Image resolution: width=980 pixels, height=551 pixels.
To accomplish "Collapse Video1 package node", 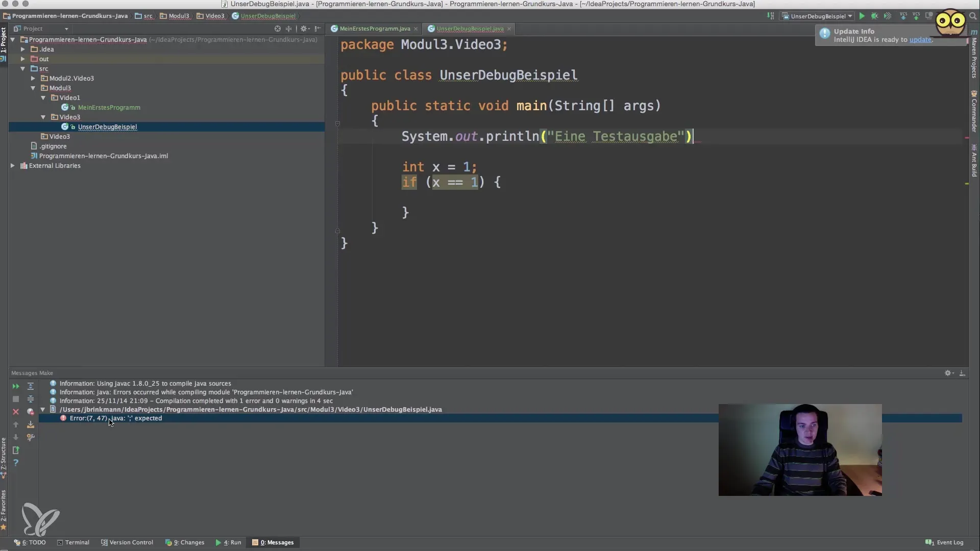I will 43,97.
